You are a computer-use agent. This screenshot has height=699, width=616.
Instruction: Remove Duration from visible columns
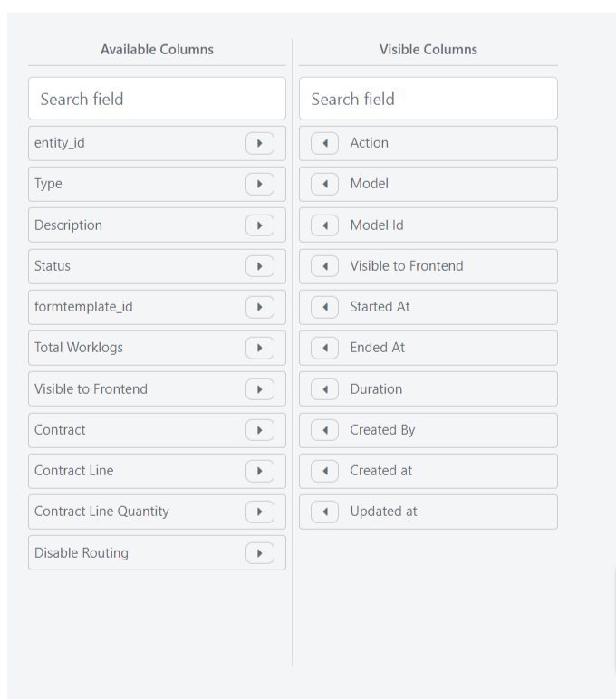pos(324,389)
